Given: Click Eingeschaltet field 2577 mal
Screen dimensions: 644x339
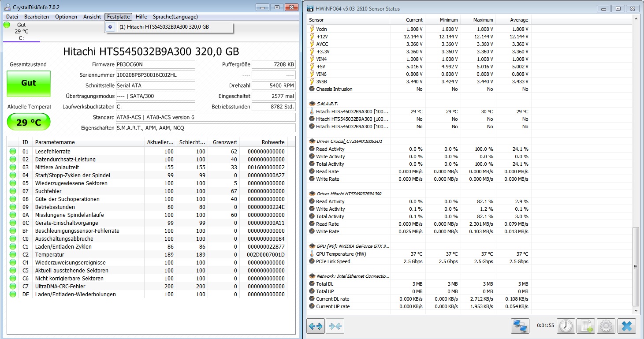Looking at the screenshot, I should 274,96.
